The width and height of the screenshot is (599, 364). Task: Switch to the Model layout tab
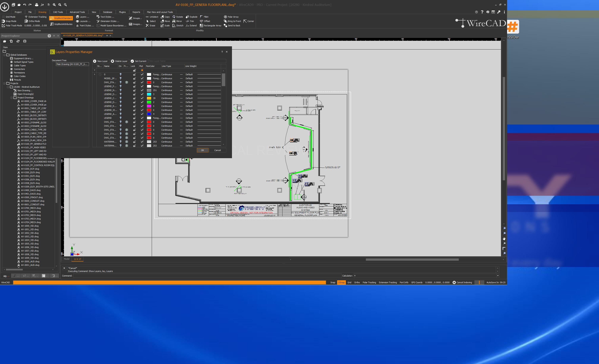coord(67,259)
